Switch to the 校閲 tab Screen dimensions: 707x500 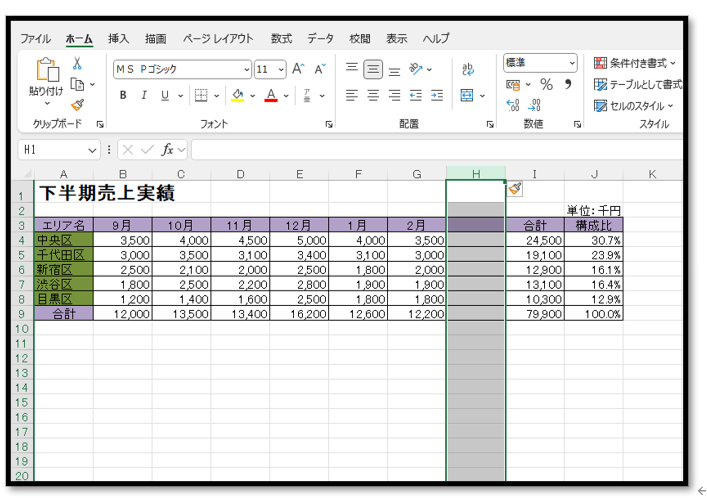coord(360,39)
